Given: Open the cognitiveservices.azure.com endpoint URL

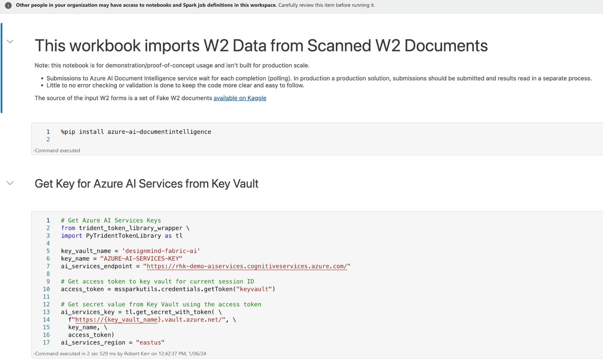Looking at the screenshot, I should [x=246, y=266].
